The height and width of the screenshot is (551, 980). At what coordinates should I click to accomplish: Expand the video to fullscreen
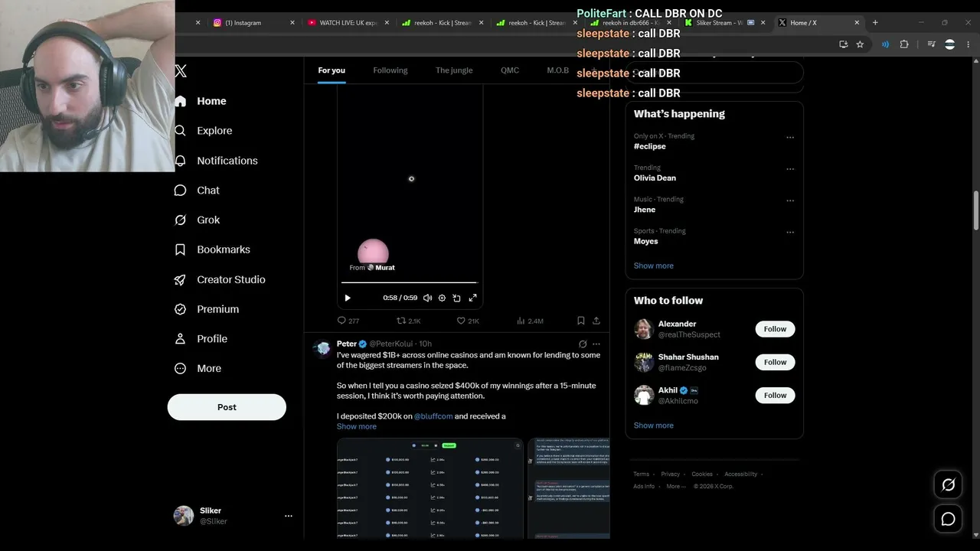(x=472, y=298)
